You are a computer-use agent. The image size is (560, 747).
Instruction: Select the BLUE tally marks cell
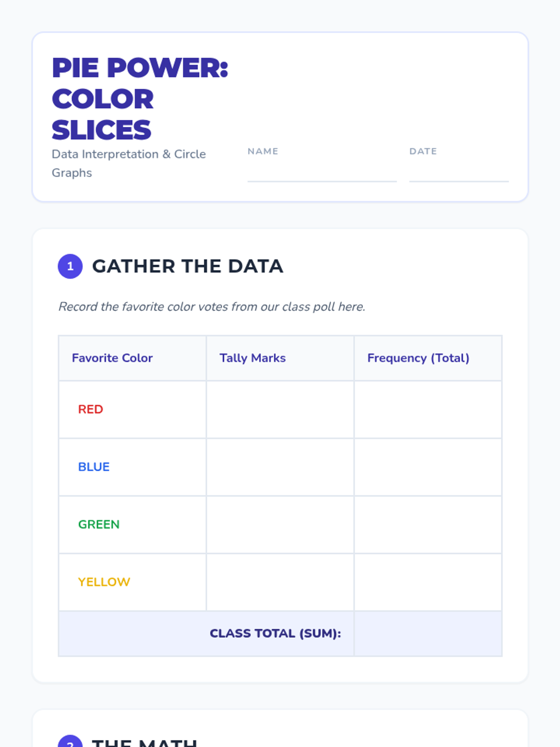point(280,467)
